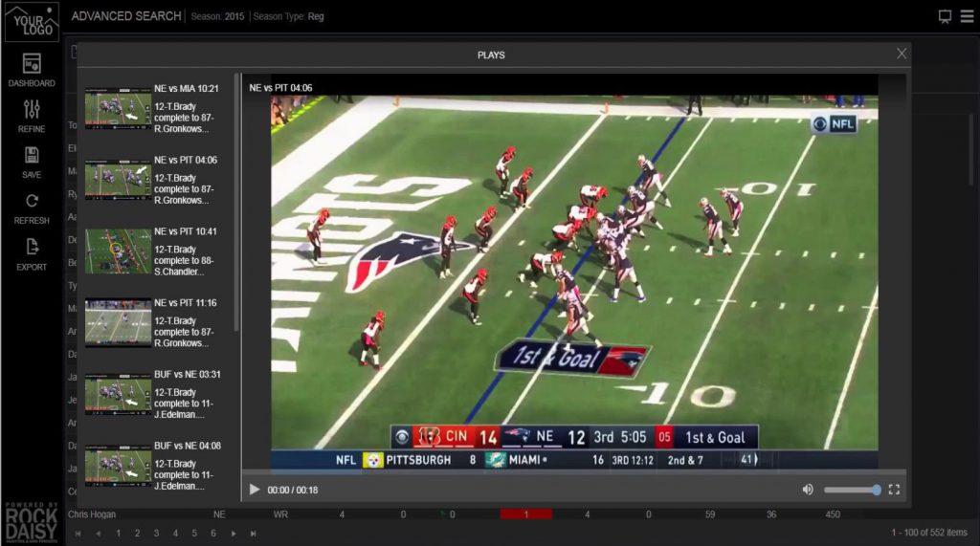
Task: Select the NE vs PIT 10:41 play thumbnail
Action: tap(118, 251)
